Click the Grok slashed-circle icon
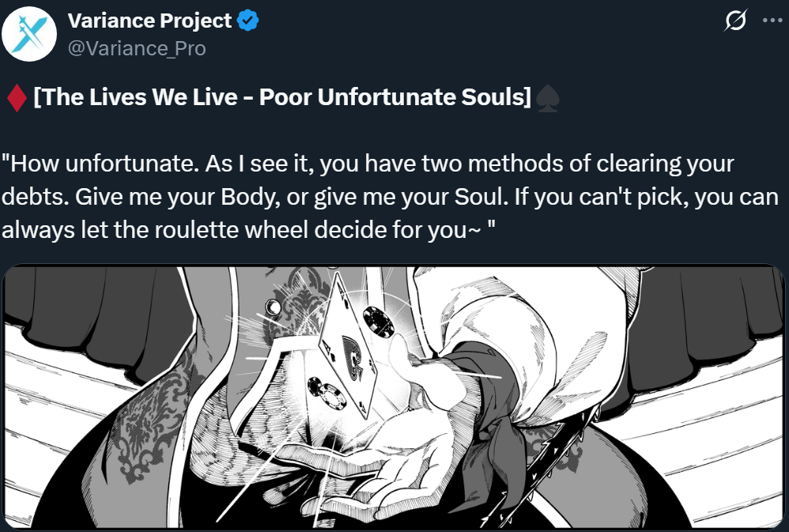Viewport: 789px width, 532px height. point(734,22)
